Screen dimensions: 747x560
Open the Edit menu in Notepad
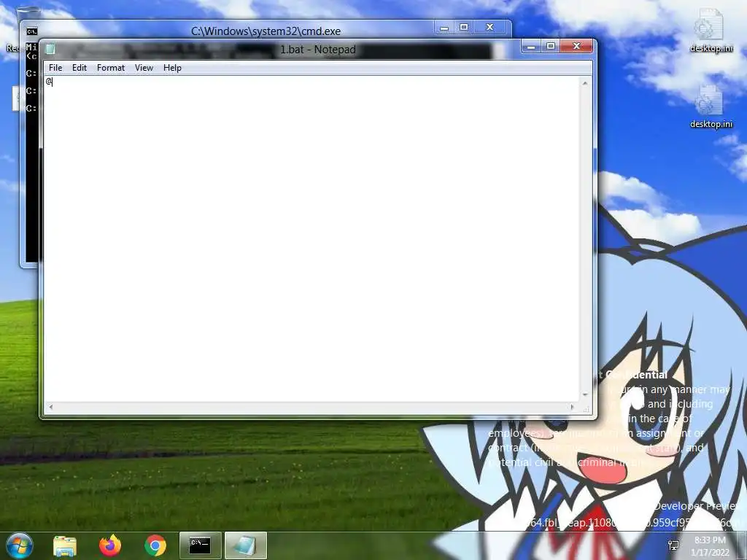point(79,68)
